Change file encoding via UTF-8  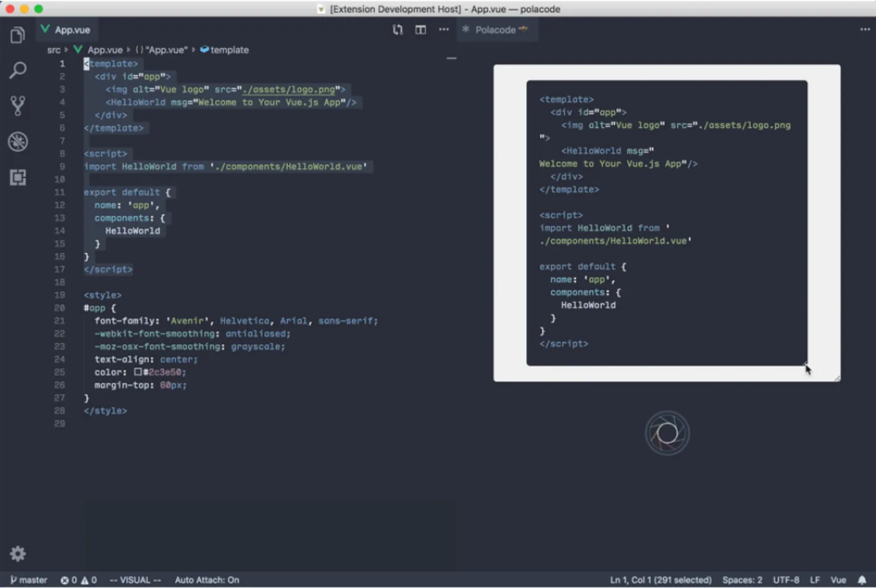click(x=786, y=580)
